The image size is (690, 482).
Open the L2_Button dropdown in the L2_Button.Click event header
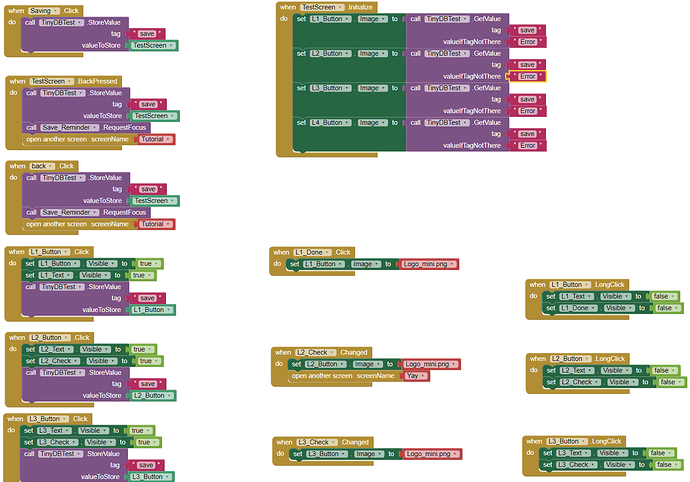(x=50, y=338)
